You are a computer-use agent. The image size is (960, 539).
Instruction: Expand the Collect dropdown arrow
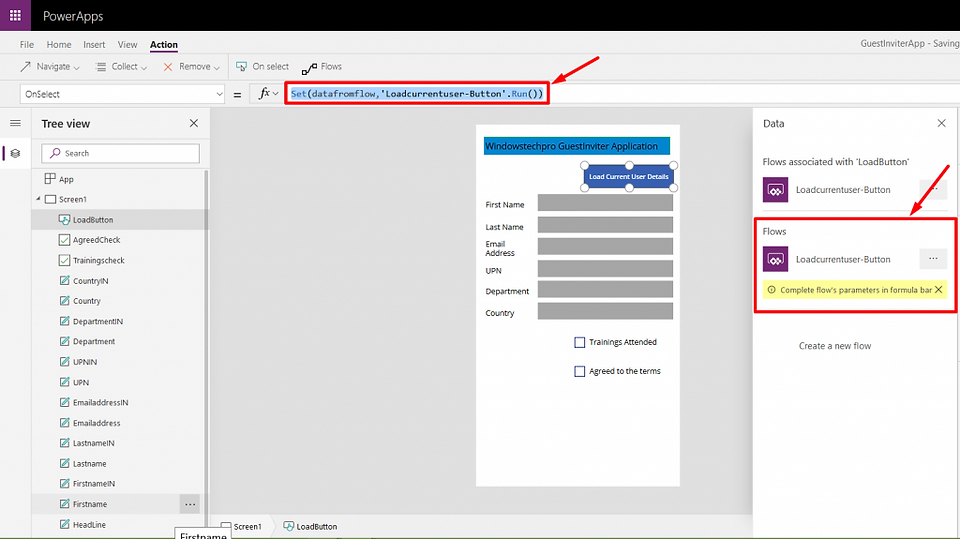tap(144, 67)
